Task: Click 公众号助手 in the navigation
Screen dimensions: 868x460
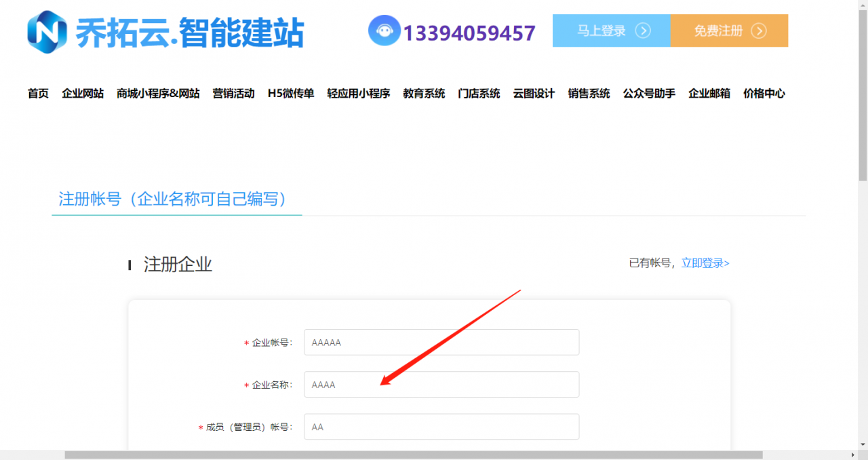Action: (x=648, y=94)
